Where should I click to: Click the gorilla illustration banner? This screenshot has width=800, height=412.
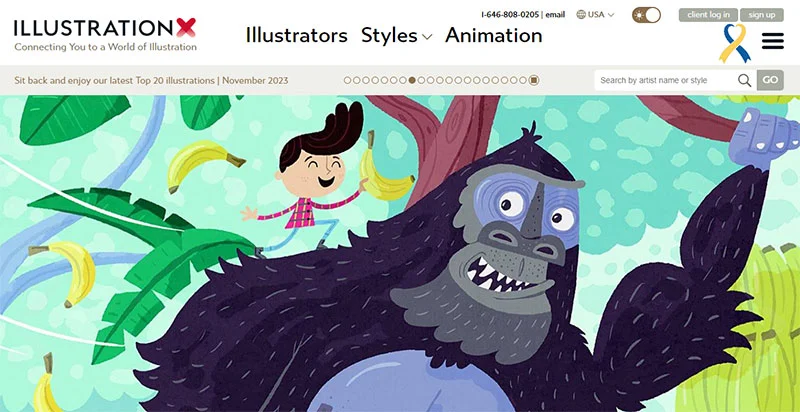[400, 253]
